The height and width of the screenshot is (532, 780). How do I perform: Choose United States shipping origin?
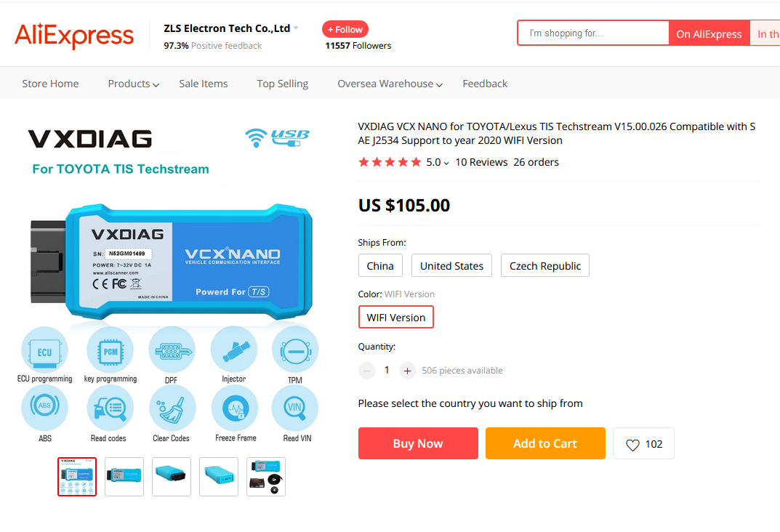[451, 266]
